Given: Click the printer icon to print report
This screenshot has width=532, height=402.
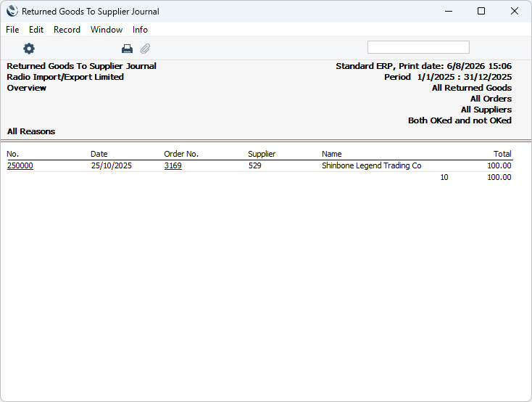Looking at the screenshot, I should [x=128, y=49].
